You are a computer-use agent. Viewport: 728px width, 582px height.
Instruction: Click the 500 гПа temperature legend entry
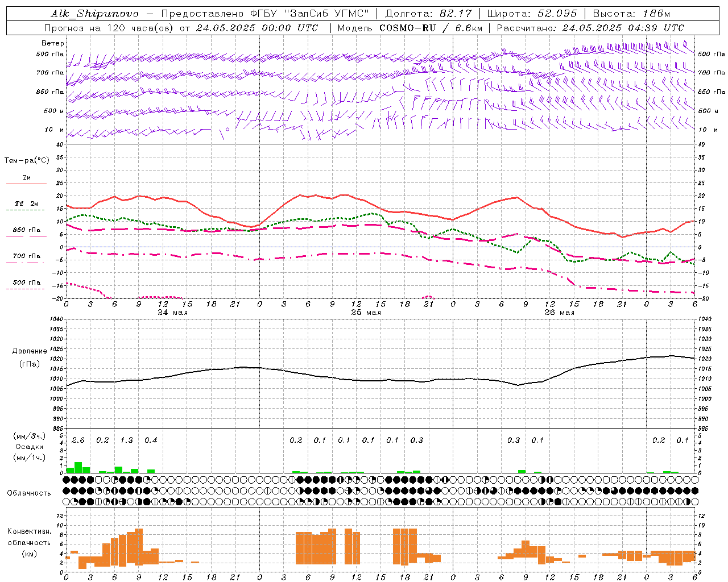click(27, 282)
